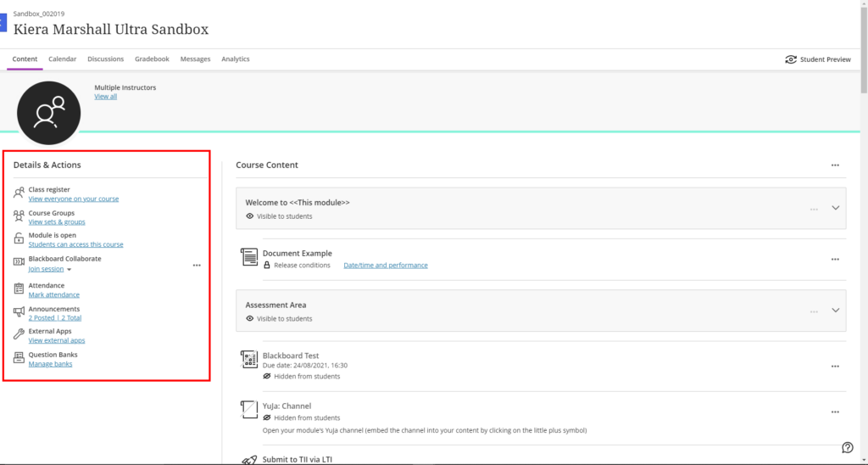Open the help question mark icon
This screenshot has width=868, height=465.
(848, 448)
